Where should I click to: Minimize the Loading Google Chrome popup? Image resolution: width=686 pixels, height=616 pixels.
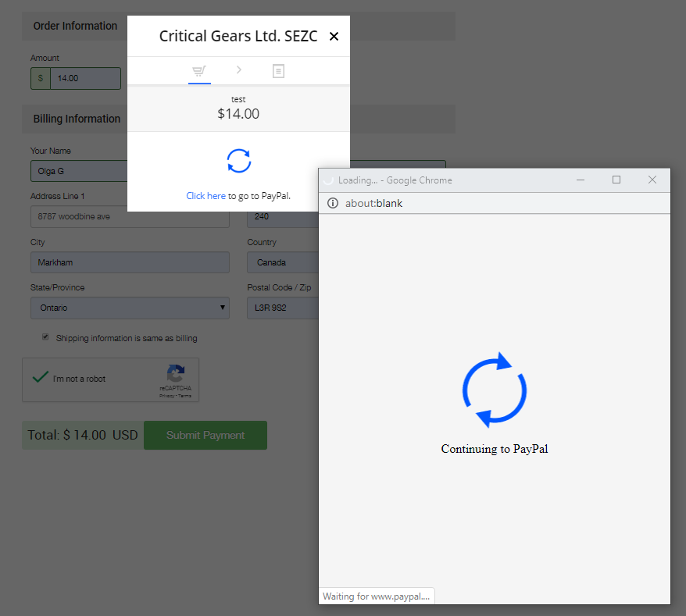(x=581, y=180)
